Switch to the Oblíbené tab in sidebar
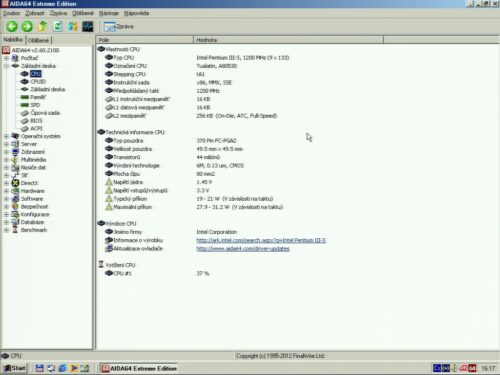The image size is (500, 375). tap(38, 40)
